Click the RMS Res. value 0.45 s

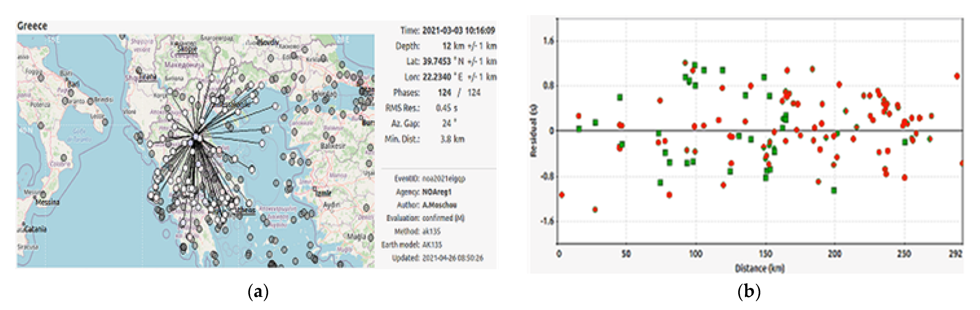tap(447, 108)
